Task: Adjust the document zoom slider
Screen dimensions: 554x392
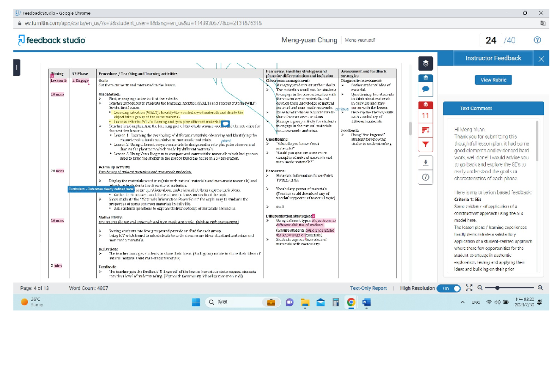Action: click(497, 288)
